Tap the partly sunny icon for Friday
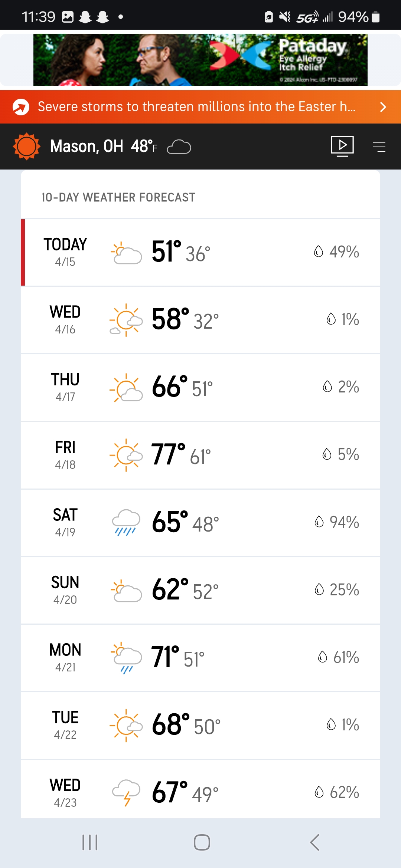The image size is (401, 868). (x=126, y=455)
